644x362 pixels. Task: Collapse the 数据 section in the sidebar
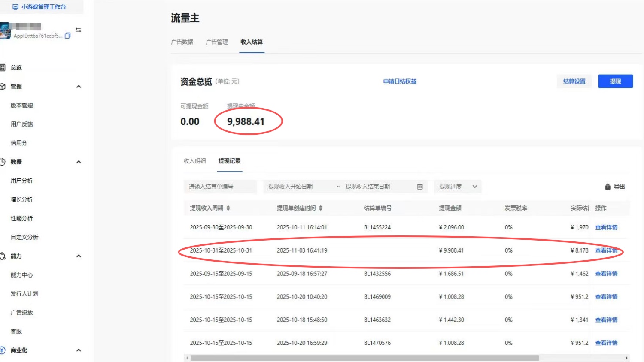click(x=79, y=162)
